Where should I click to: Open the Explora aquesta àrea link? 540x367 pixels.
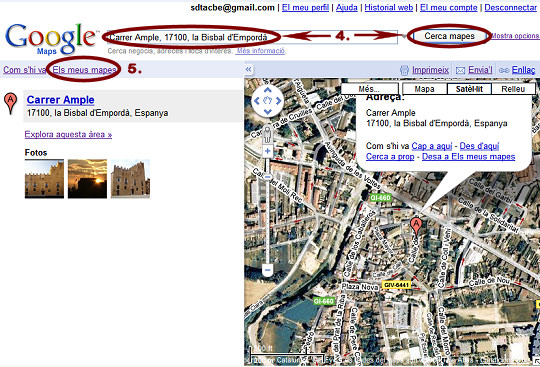pos(68,134)
